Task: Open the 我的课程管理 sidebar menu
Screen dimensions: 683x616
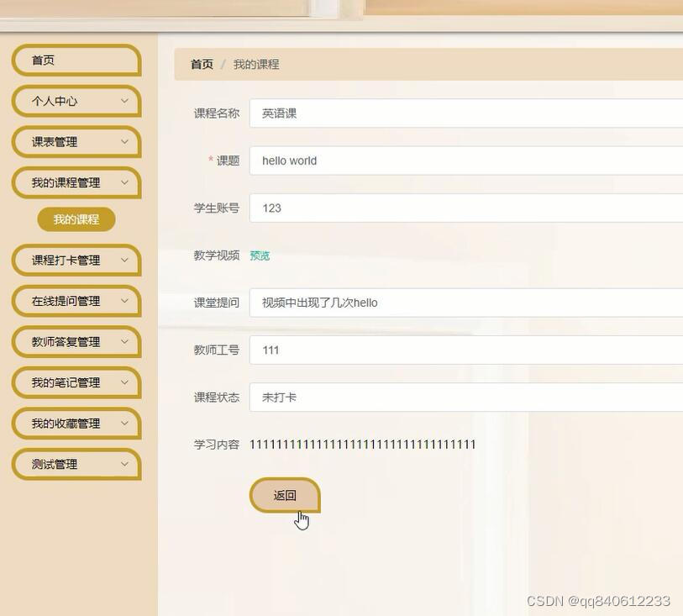Action: [x=76, y=182]
